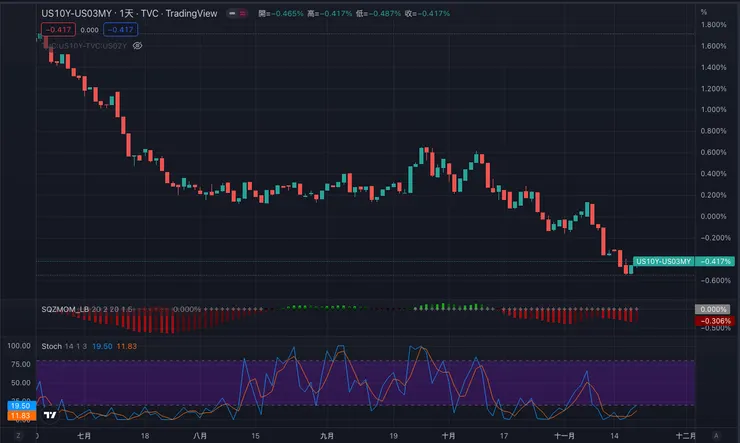Click the grey 0.000% scale tag
740x443 pixels.
713,309
